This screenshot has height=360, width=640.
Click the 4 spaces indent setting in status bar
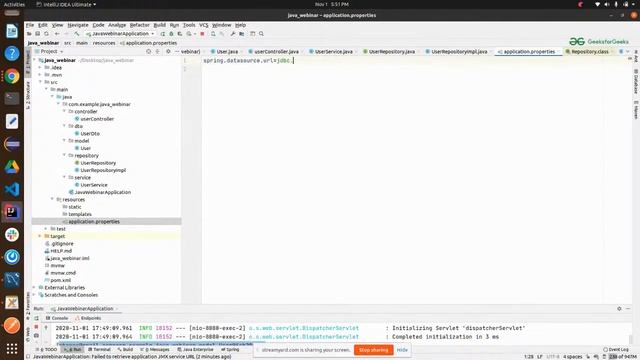[573, 357]
